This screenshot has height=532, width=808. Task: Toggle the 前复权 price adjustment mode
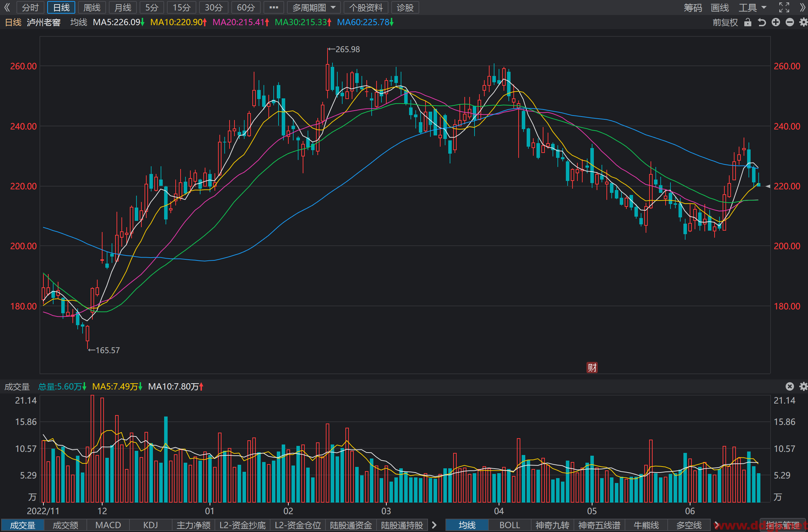pos(725,22)
